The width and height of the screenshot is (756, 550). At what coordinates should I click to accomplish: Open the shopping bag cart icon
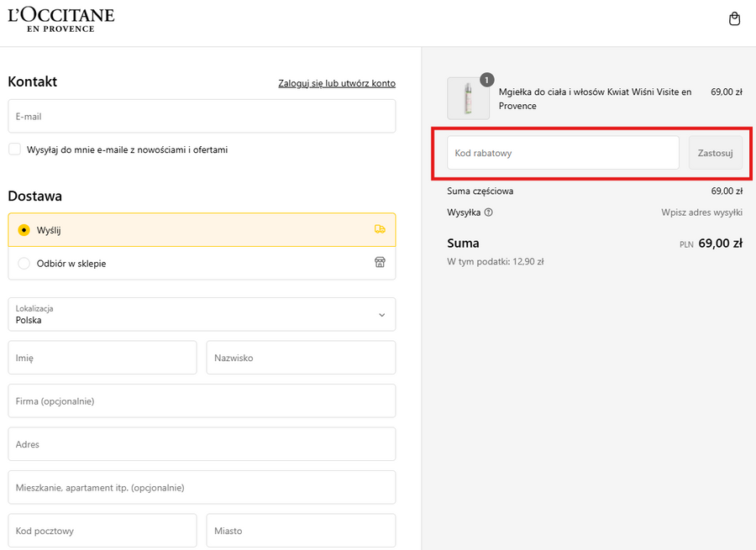734,19
